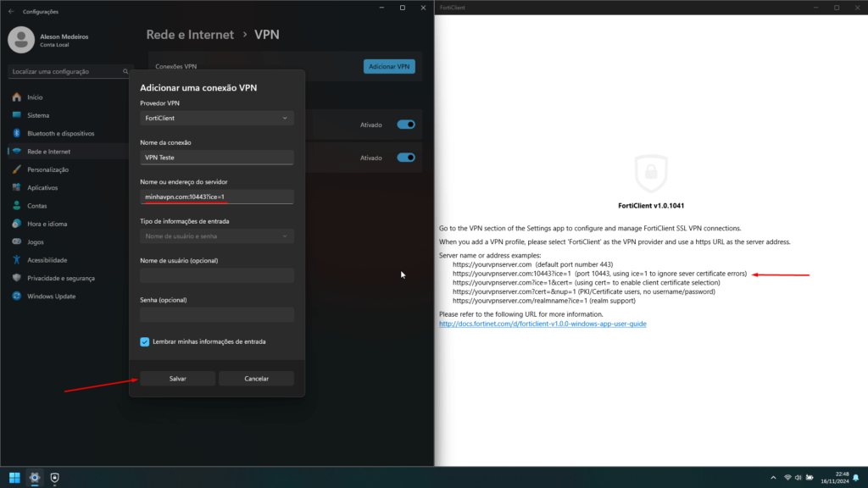Click Conexões VPN heading text
Image resolution: width=868 pixels, height=488 pixels.
[x=176, y=66]
